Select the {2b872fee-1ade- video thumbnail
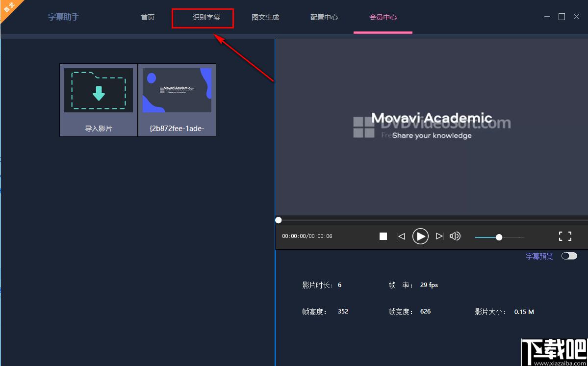 coord(177,100)
